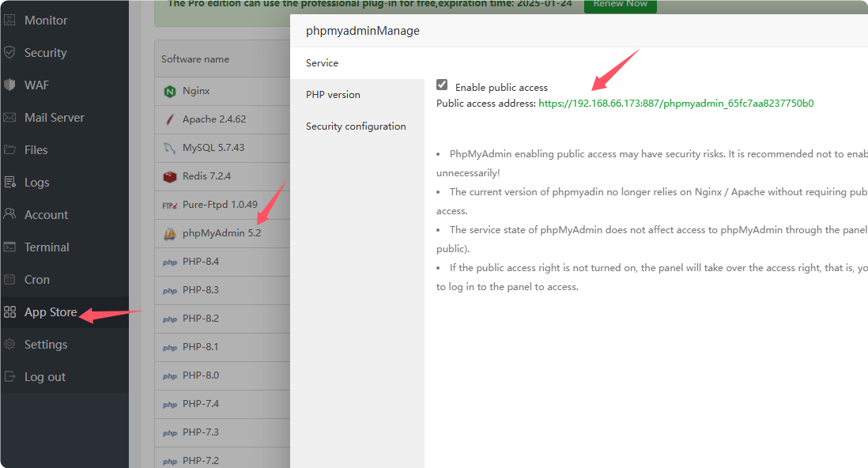Click the Logs document icon
Image resolution: width=868 pixels, height=468 pixels.
[x=9, y=182]
